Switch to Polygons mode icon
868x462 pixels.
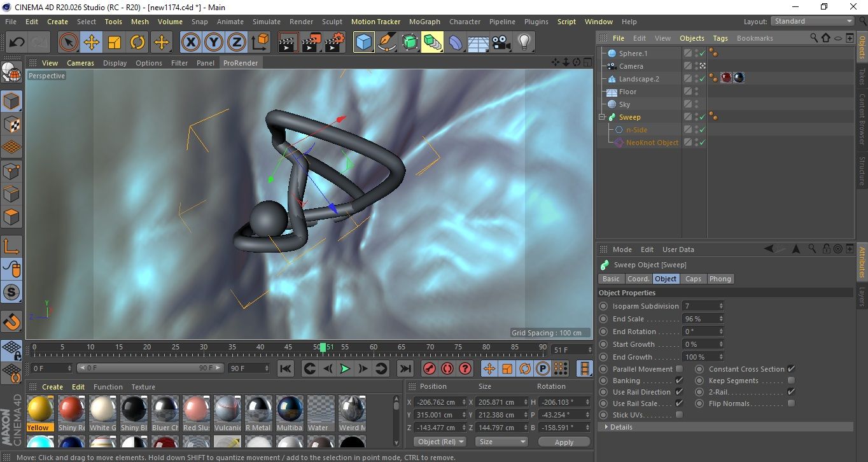tap(11, 216)
